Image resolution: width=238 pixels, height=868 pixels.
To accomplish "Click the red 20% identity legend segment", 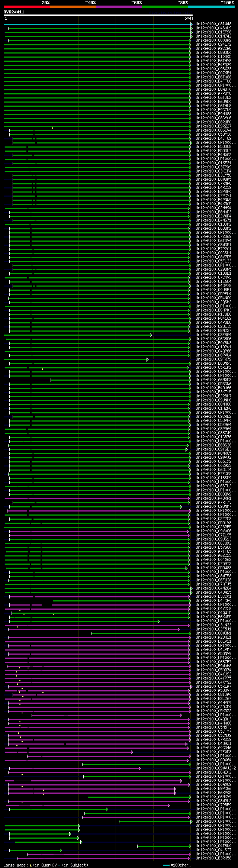I will [26, 7].
